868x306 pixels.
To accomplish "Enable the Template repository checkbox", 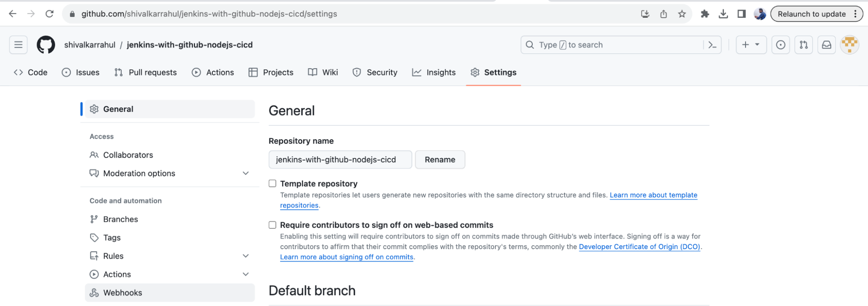I will pyautogui.click(x=272, y=183).
